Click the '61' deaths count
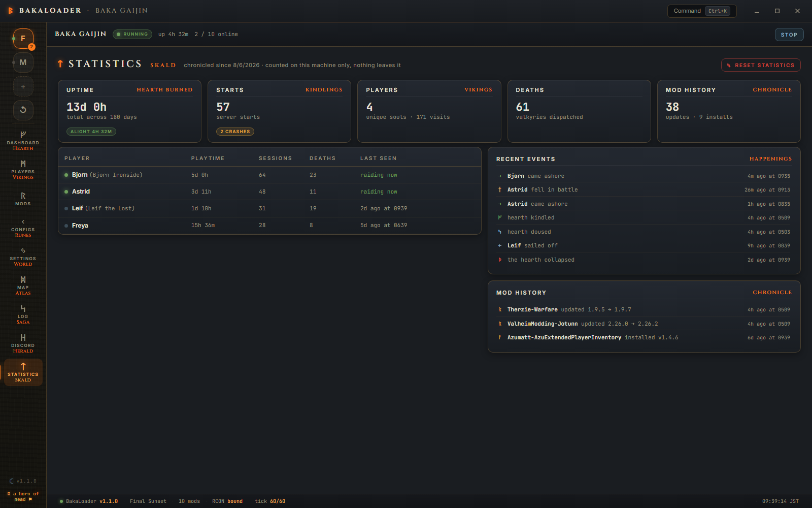The height and width of the screenshot is (508, 812). [x=523, y=107]
